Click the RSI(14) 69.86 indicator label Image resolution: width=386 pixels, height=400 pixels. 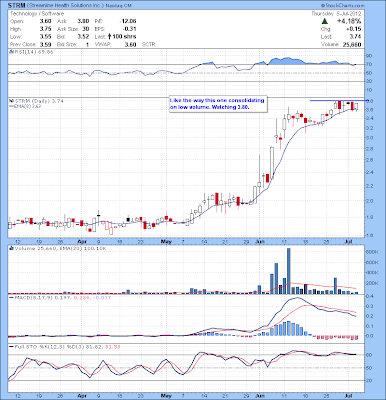point(33,52)
